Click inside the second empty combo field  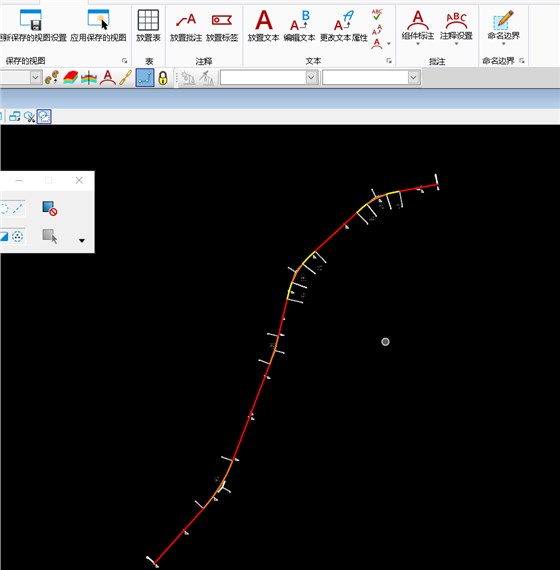click(365, 77)
